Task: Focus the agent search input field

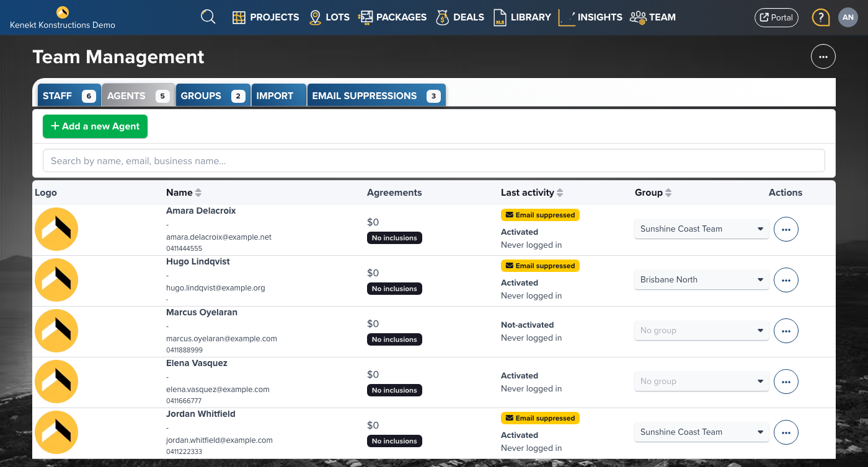Action: tap(434, 160)
